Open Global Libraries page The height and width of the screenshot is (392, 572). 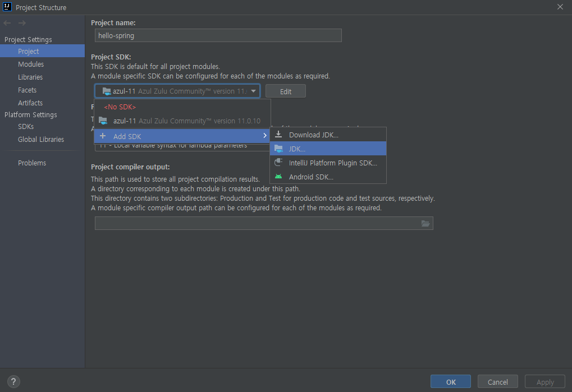click(x=42, y=139)
